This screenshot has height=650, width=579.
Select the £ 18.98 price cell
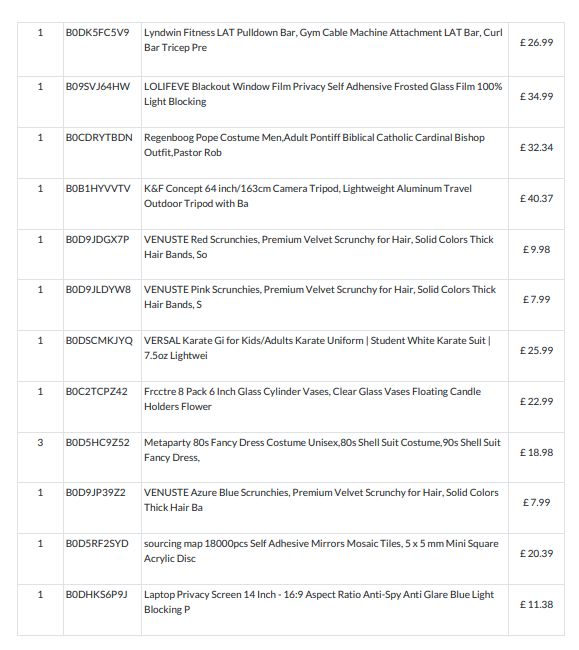tap(536, 452)
